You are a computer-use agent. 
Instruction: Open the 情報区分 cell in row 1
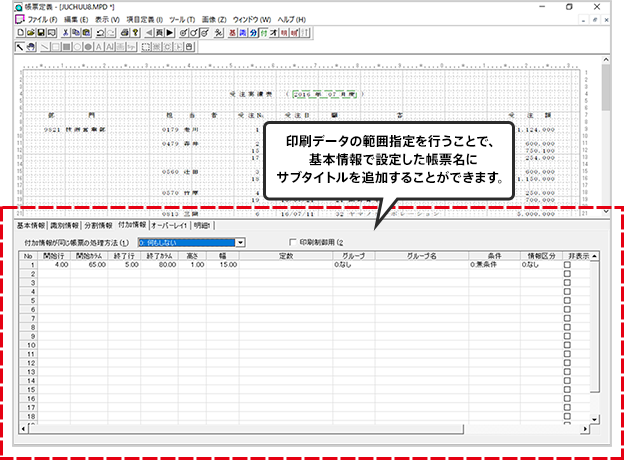pyautogui.click(x=539, y=265)
